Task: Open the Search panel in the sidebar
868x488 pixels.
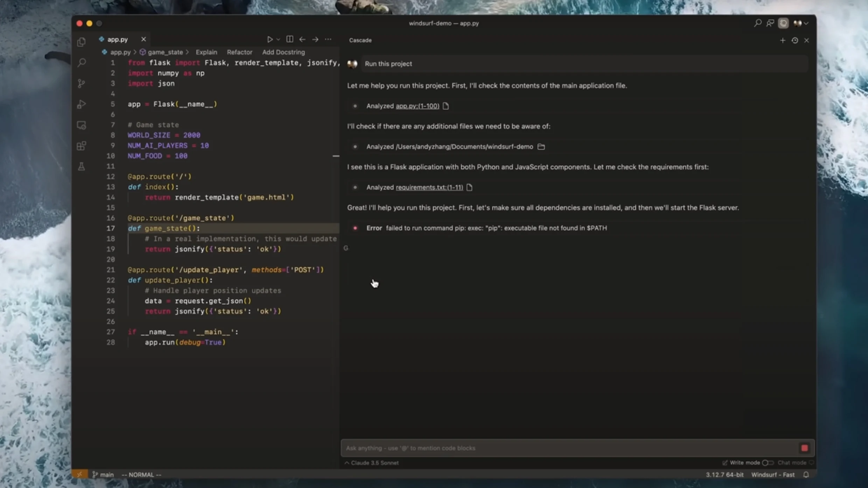Action: [x=82, y=62]
